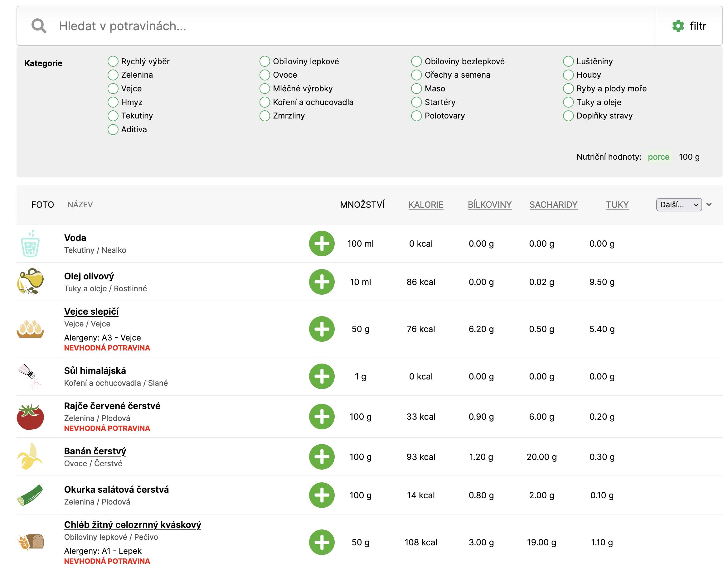
Task: Sort table by SACHARIDY column
Action: pyautogui.click(x=553, y=205)
